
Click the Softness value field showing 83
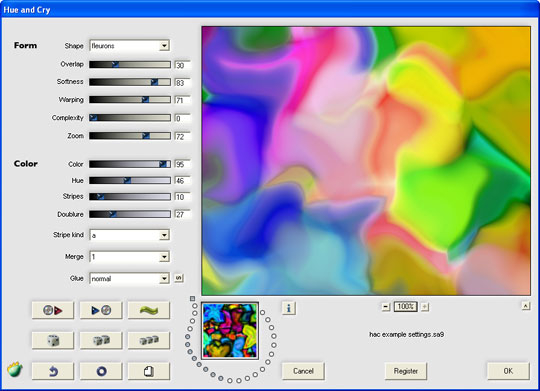click(x=182, y=83)
